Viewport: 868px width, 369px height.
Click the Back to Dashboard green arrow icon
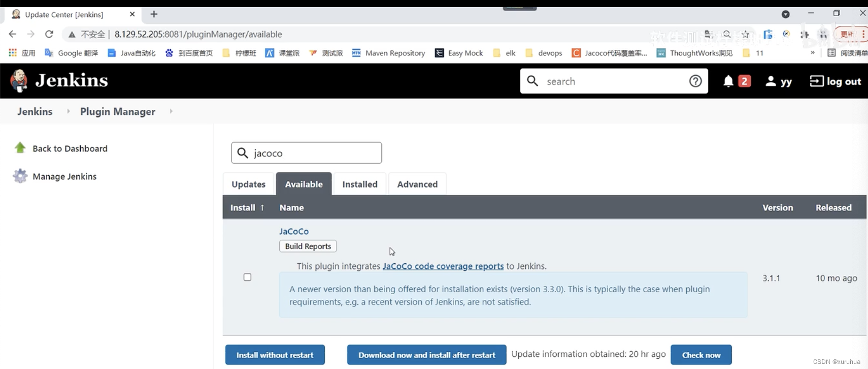(x=20, y=148)
